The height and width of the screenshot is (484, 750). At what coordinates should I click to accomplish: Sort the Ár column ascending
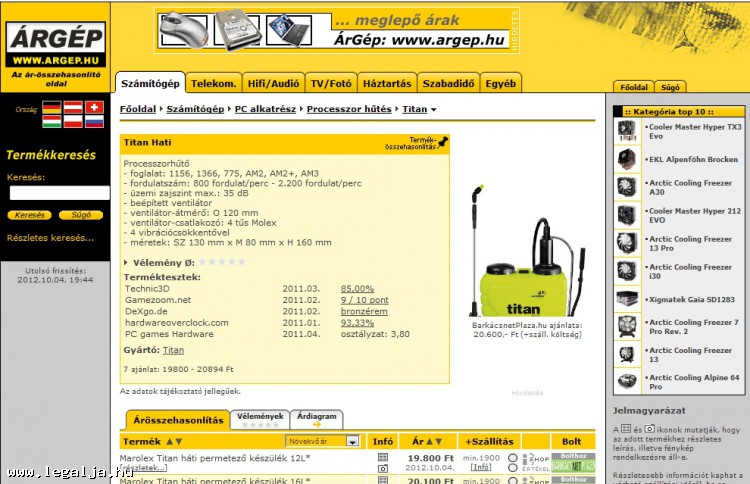click(429, 441)
